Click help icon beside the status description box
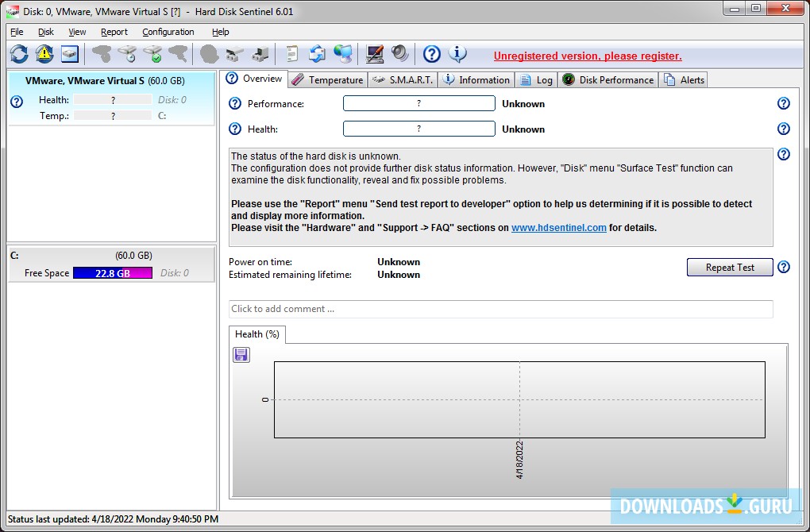The image size is (810, 532). tap(784, 154)
